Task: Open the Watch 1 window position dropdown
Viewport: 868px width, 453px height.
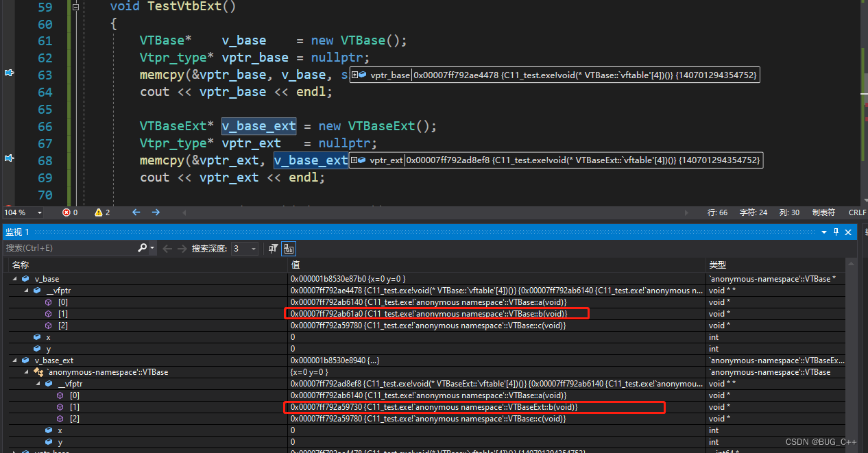Action: [825, 232]
